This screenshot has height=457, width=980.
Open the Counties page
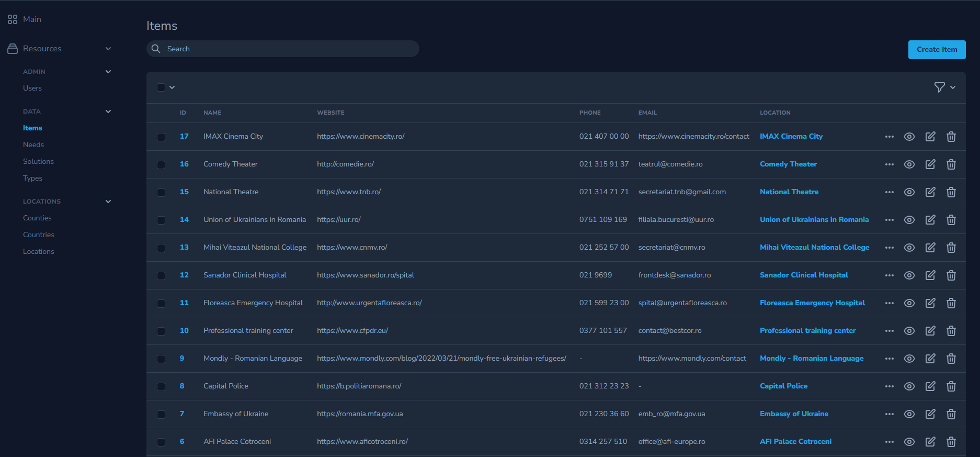[x=37, y=218]
